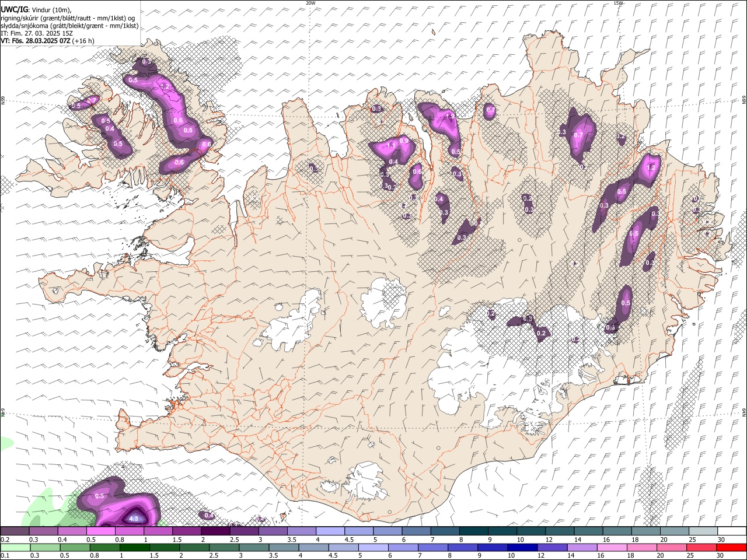Screen dimensions: 747x560
Task: Click the bright pink 0.5–0.8 swatch, upper legend row
Action: pos(100,531)
